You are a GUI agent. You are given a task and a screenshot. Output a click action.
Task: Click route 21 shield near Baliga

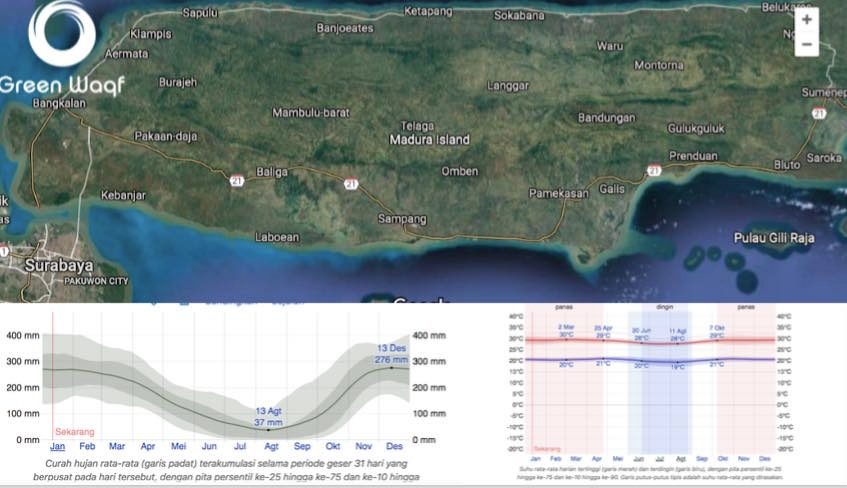(x=237, y=180)
